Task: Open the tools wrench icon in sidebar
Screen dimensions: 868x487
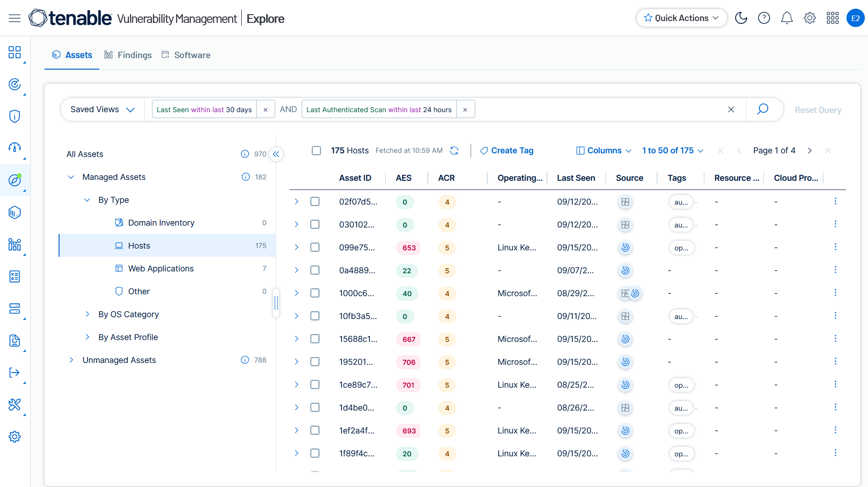Action: click(15, 405)
